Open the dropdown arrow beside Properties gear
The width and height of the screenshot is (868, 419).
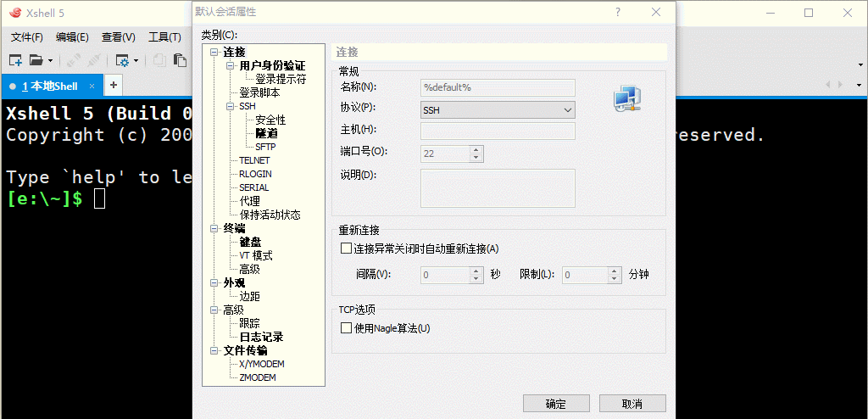136,60
